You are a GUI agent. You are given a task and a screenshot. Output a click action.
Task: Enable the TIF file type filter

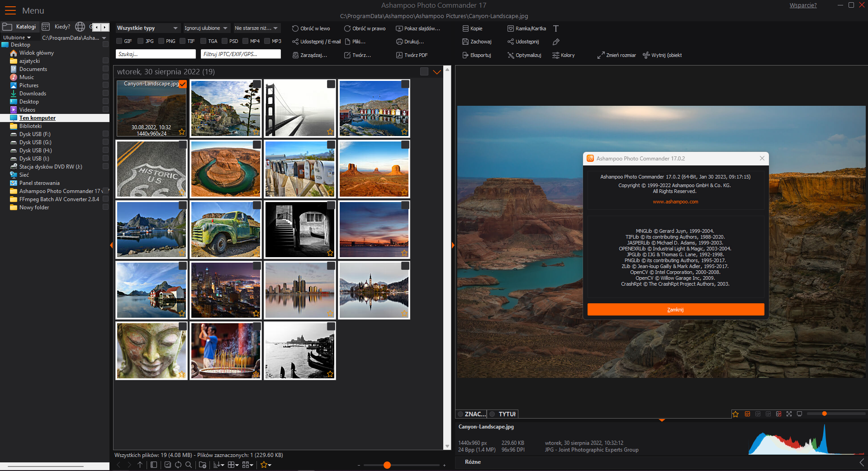183,41
